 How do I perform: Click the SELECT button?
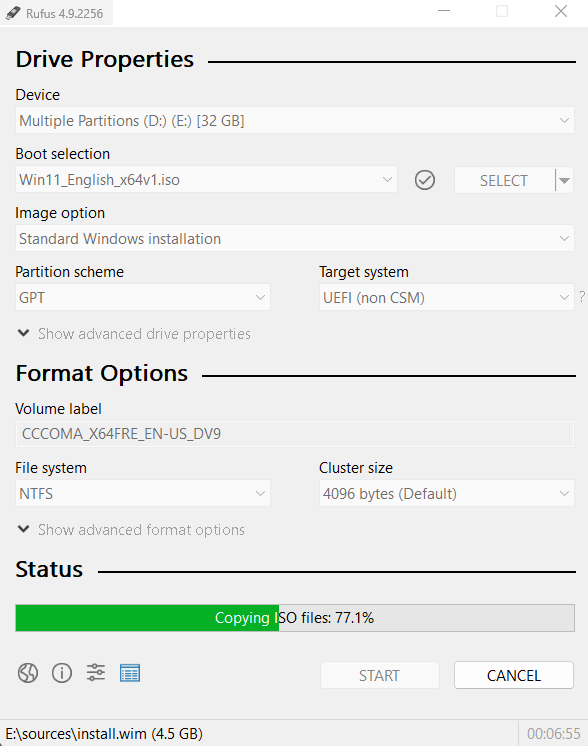click(x=504, y=180)
